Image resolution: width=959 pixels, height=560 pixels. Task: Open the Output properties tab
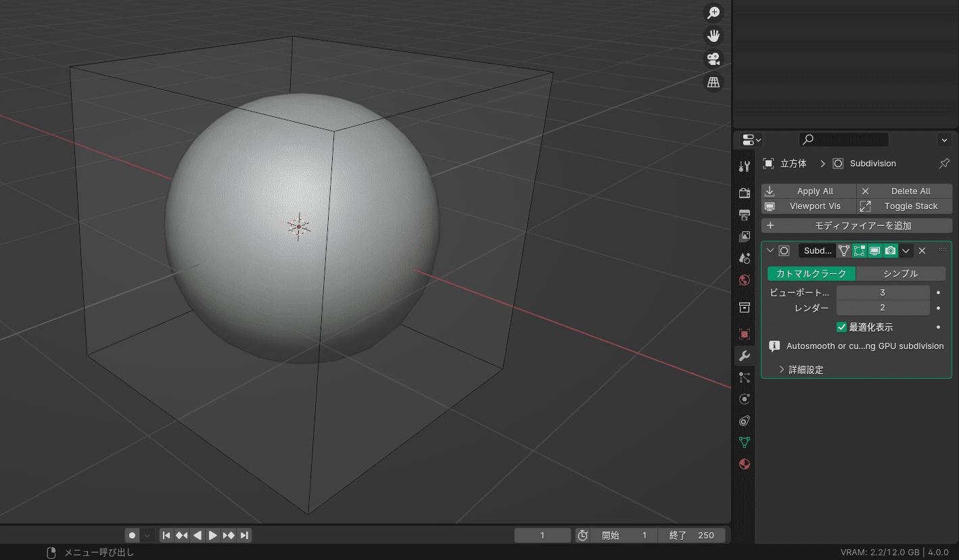tap(745, 215)
